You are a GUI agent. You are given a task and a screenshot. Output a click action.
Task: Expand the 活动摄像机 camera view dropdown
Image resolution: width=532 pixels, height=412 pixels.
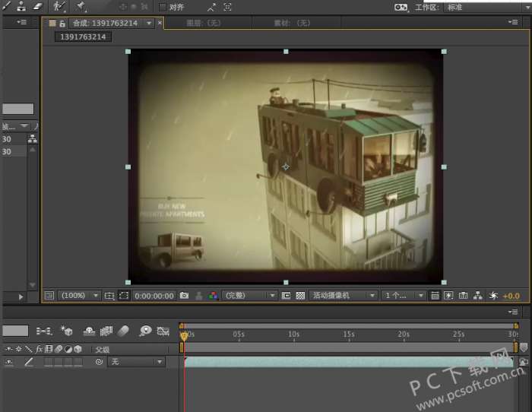click(x=344, y=296)
